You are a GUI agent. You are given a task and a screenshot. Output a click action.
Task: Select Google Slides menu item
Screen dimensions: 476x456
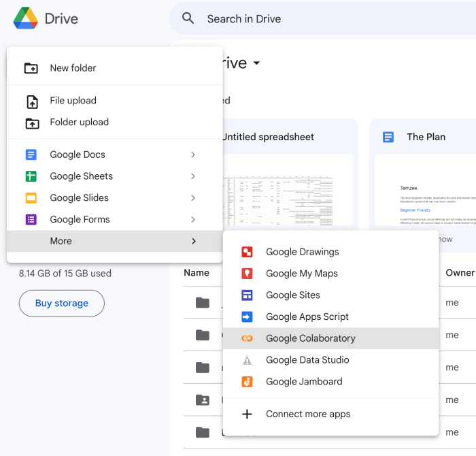click(115, 198)
